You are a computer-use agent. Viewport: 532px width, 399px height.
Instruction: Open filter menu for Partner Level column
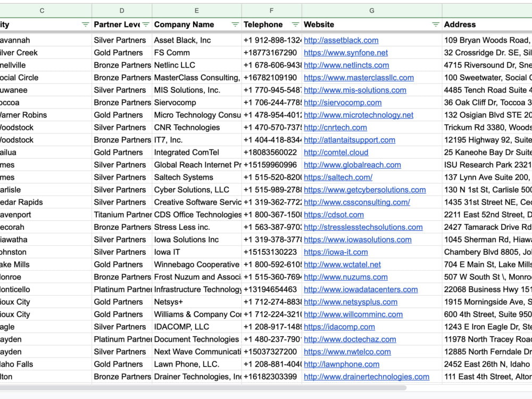146,24
